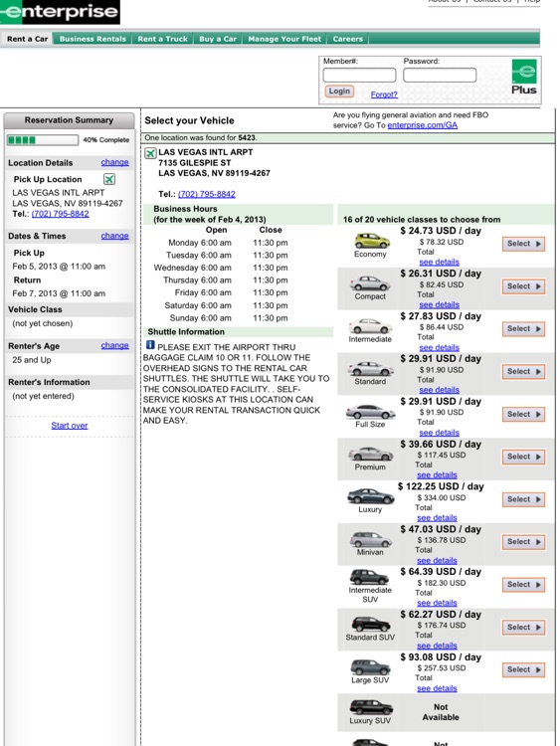Click the Intermediate car image
This screenshot has width=560, height=746.
[x=370, y=326]
